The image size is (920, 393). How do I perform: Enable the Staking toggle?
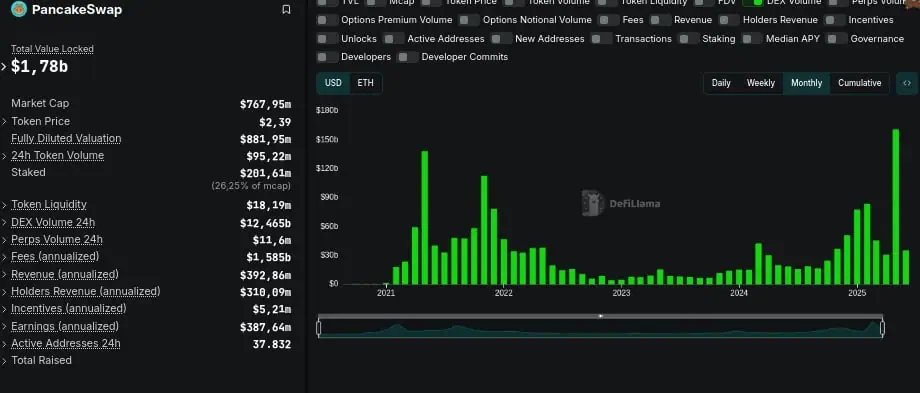click(x=689, y=39)
